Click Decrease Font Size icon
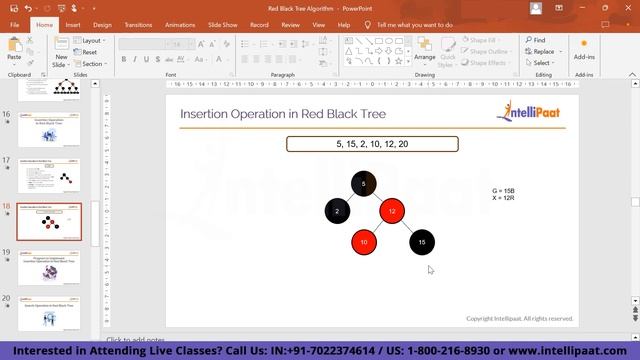 212,44
